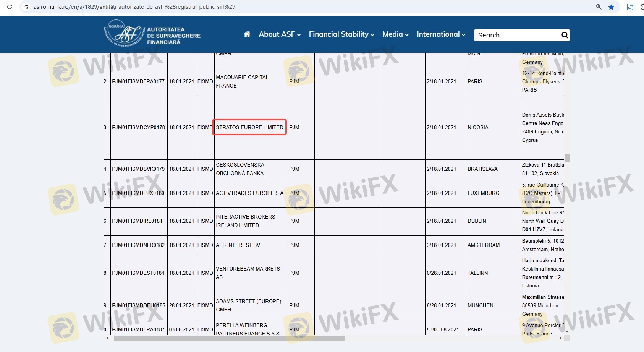The image size is (644, 352).
Task: Expand the About ASF dropdown menu
Action: pos(279,34)
